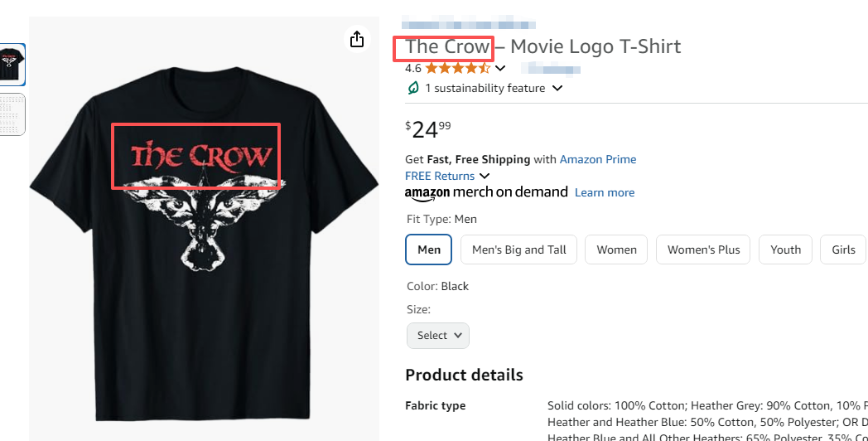The image size is (868, 441).
Task: Click the share icon above the shirt
Action: click(x=357, y=39)
